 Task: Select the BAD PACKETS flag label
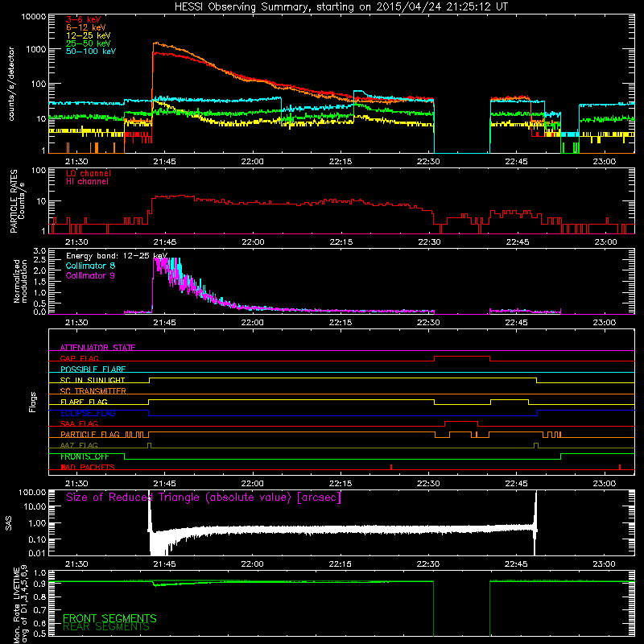click(88, 467)
